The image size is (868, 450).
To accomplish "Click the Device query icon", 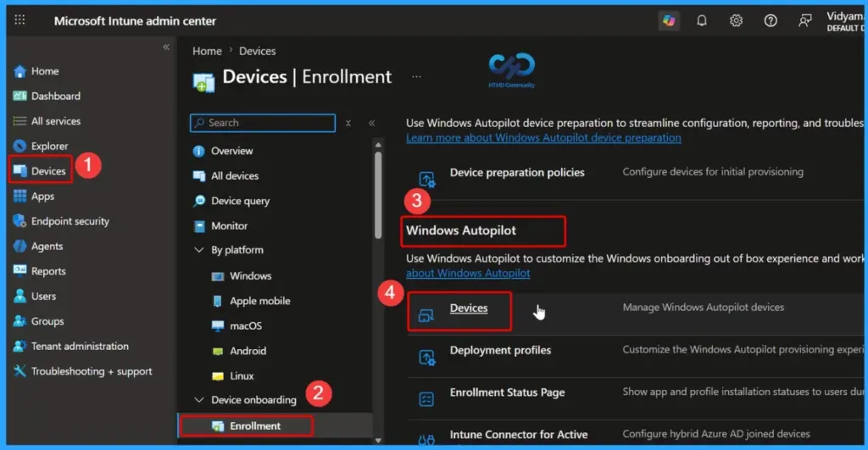I will [x=198, y=201].
